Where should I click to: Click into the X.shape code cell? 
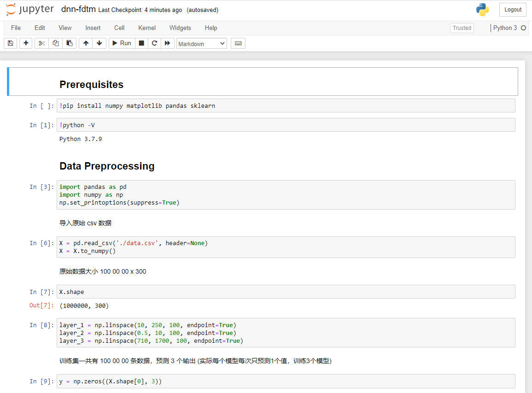coord(286,292)
